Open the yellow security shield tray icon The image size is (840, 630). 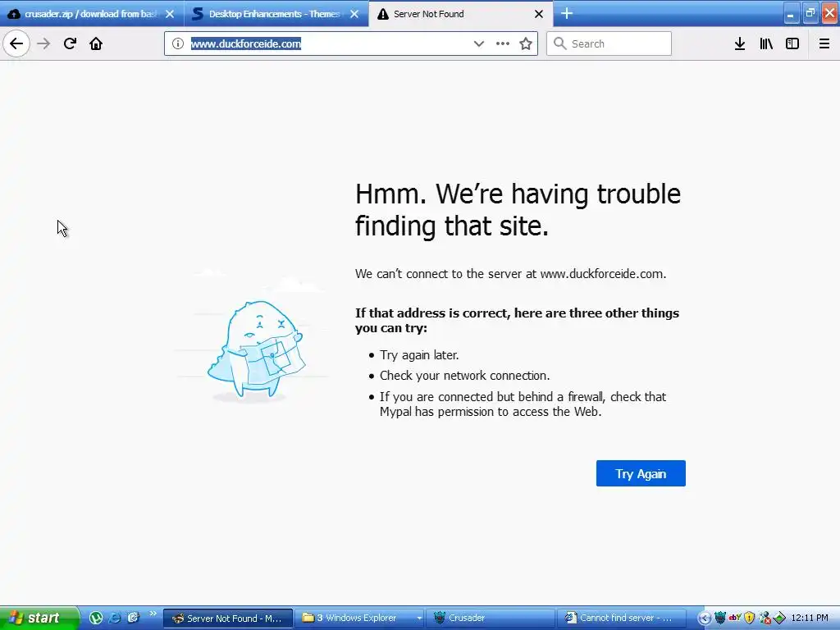click(750, 619)
